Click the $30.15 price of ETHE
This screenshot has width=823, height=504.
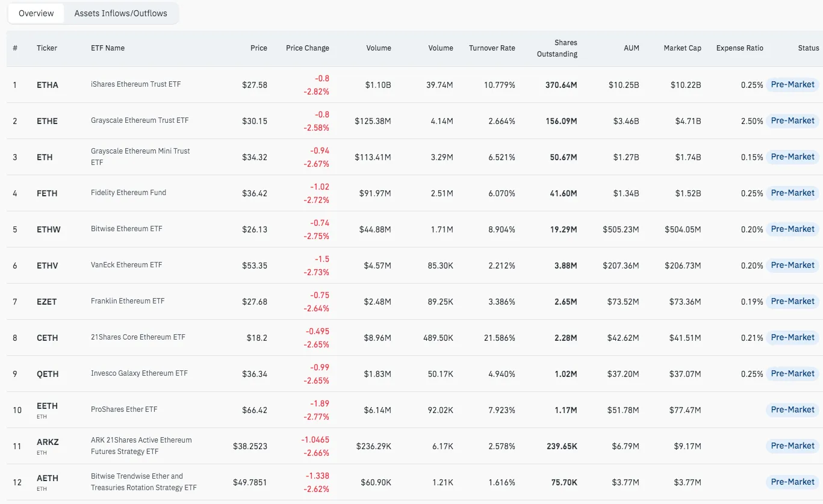click(x=255, y=121)
